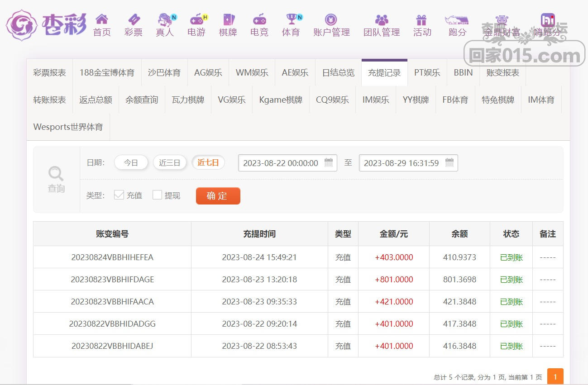Viewport: 588px width, 385px height.
Task: Open start date calendar picker icon
Action: coord(329,163)
